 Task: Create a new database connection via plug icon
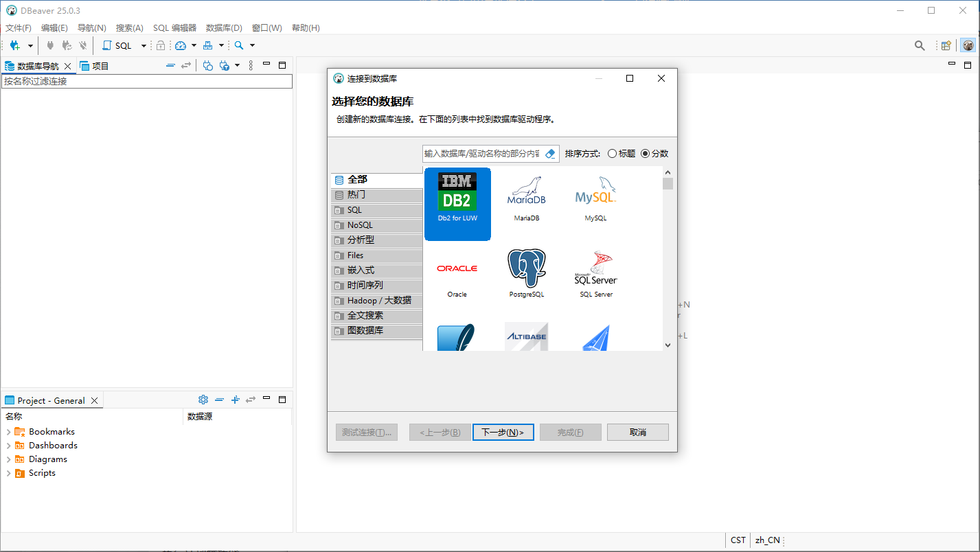pos(14,45)
